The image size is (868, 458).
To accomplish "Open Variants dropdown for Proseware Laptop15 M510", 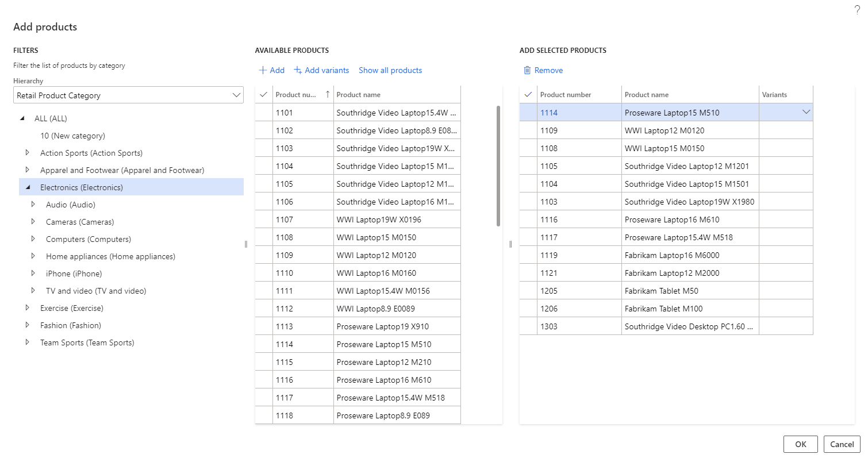I will click(806, 112).
